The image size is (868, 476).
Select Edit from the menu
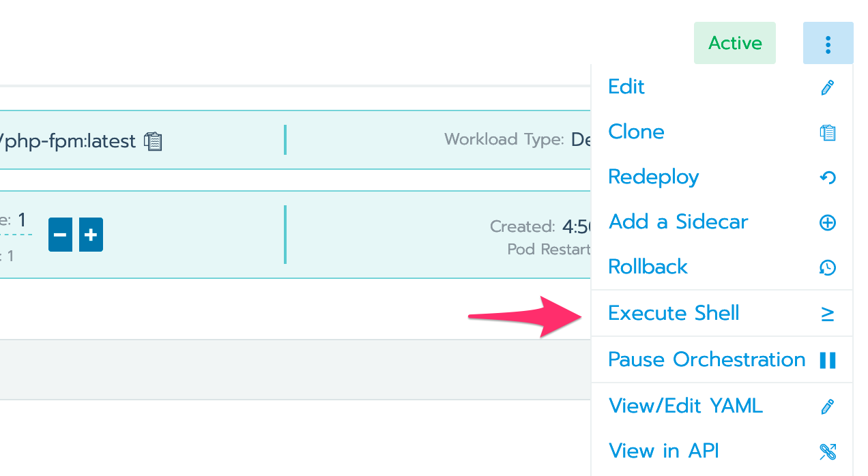tap(626, 87)
